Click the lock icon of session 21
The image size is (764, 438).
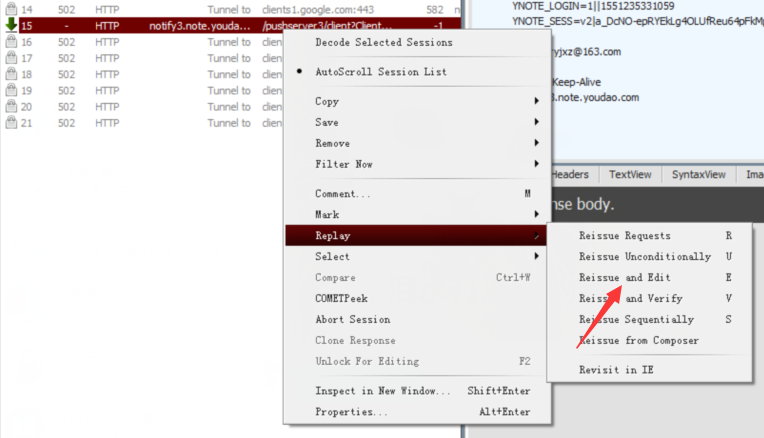point(11,122)
